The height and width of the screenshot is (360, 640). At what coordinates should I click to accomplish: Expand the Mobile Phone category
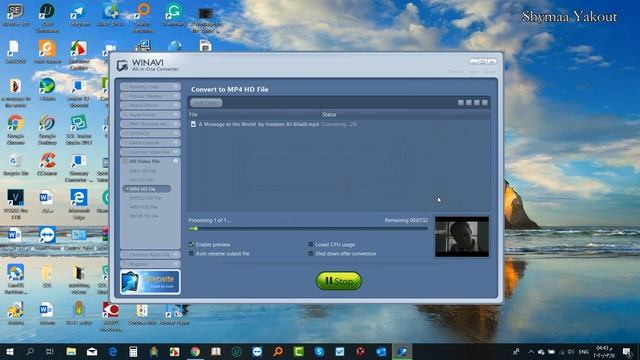pos(150,105)
